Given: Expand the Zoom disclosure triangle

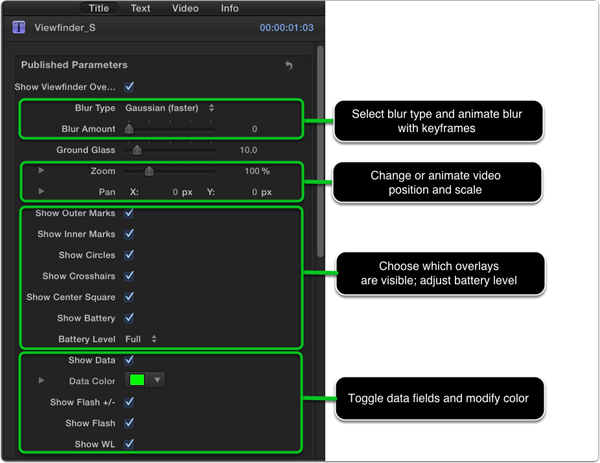Looking at the screenshot, I should tap(41, 170).
